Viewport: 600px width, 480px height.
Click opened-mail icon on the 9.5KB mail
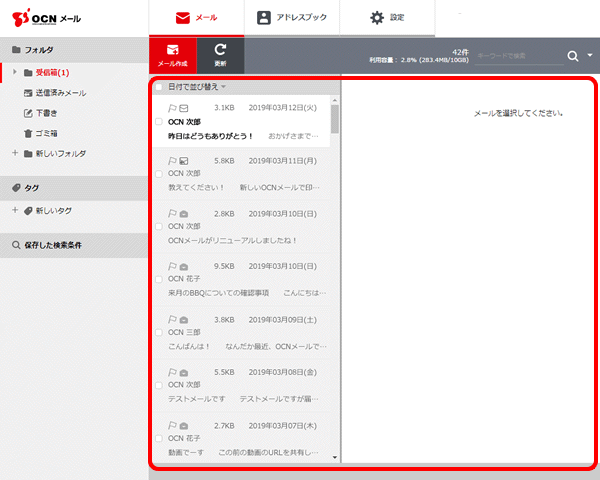pos(184,267)
